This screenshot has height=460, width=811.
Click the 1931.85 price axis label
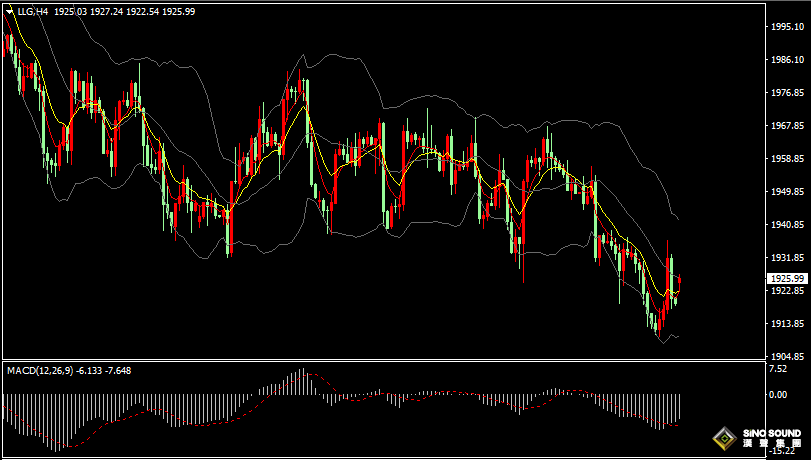tap(786, 258)
